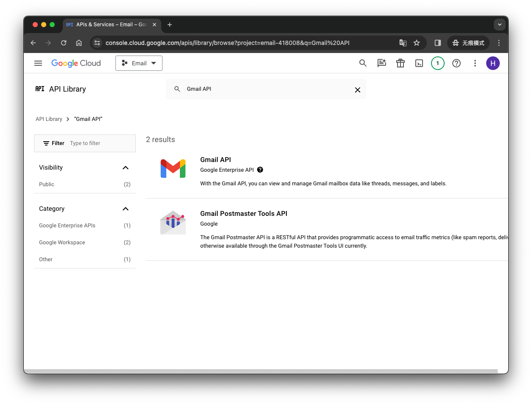Bookmark this page with star icon

417,43
